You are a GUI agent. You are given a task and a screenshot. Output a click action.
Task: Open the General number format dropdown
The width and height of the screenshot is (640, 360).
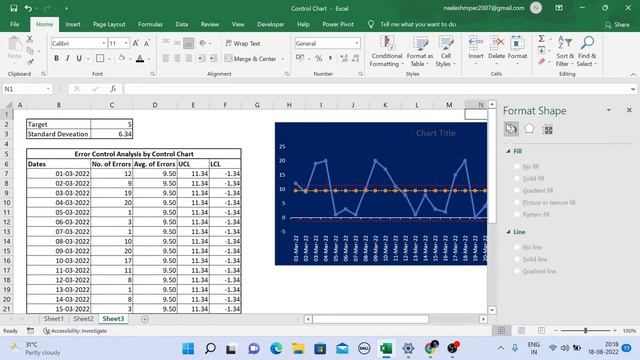[357, 43]
